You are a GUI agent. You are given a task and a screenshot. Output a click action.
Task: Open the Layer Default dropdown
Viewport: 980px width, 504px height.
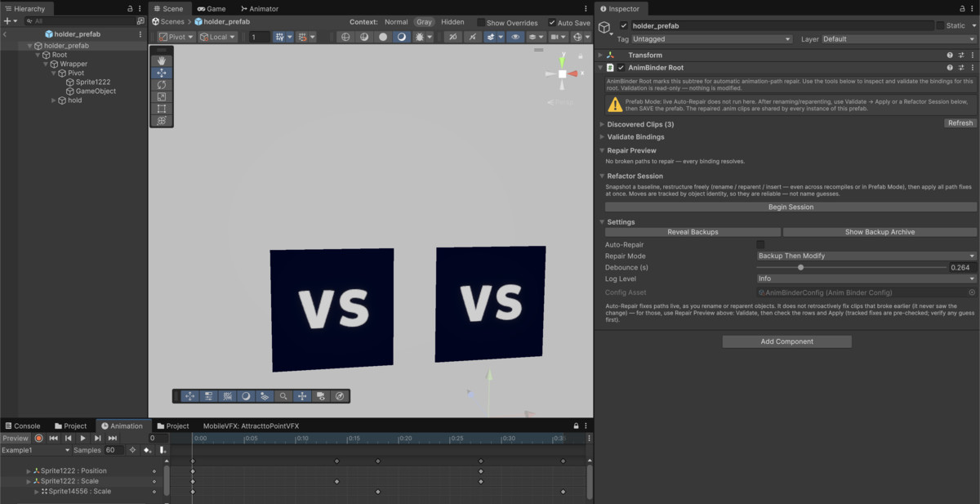pyautogui.click(x=898, y=38)
